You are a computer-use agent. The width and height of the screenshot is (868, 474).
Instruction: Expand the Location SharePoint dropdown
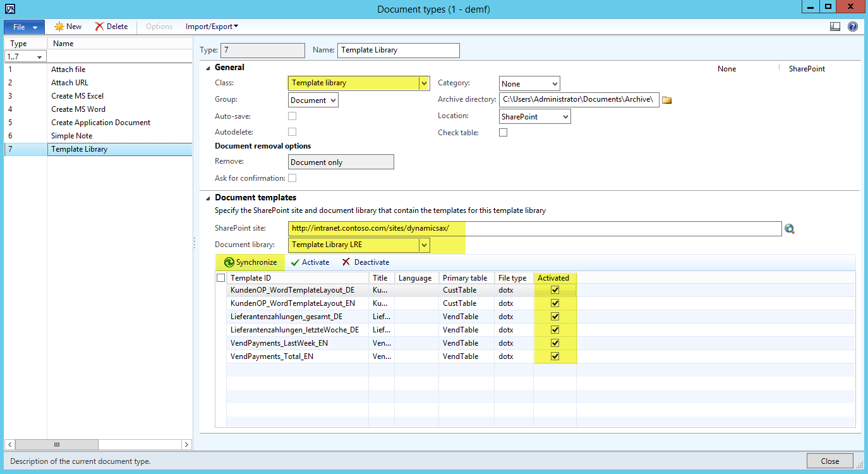click(x=565, y=117)
